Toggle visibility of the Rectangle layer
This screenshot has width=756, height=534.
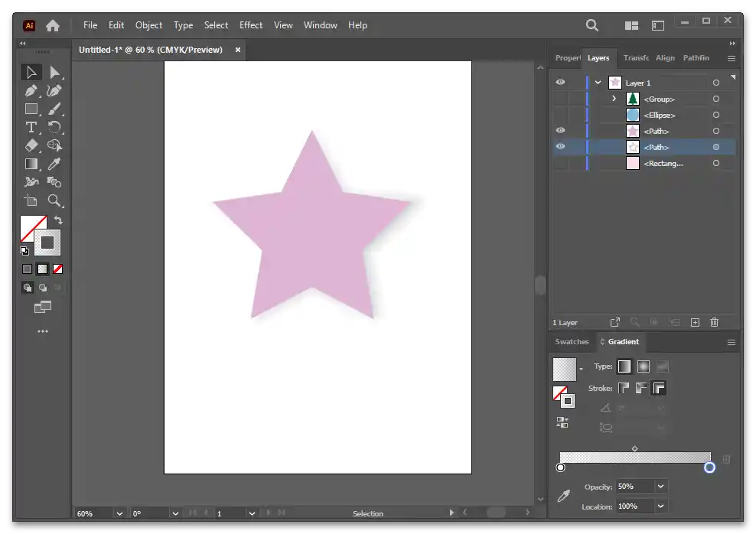tap(561, 163)
